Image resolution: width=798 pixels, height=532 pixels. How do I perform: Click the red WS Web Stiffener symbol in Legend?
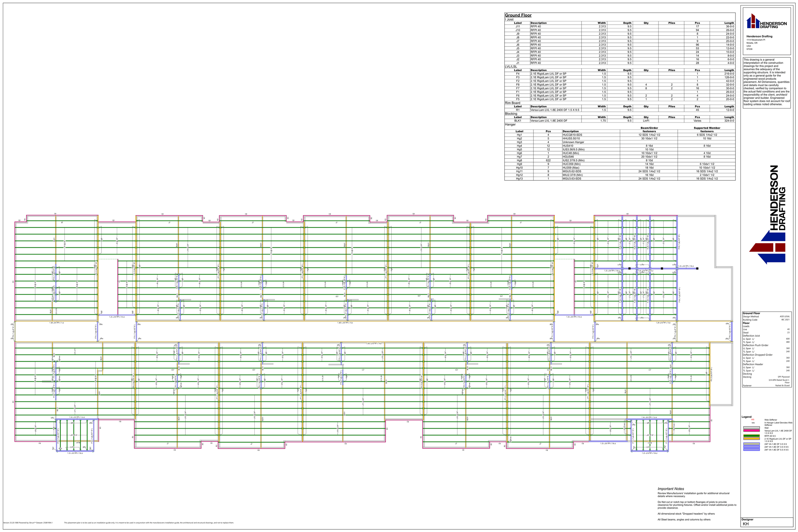click(753, 420)
